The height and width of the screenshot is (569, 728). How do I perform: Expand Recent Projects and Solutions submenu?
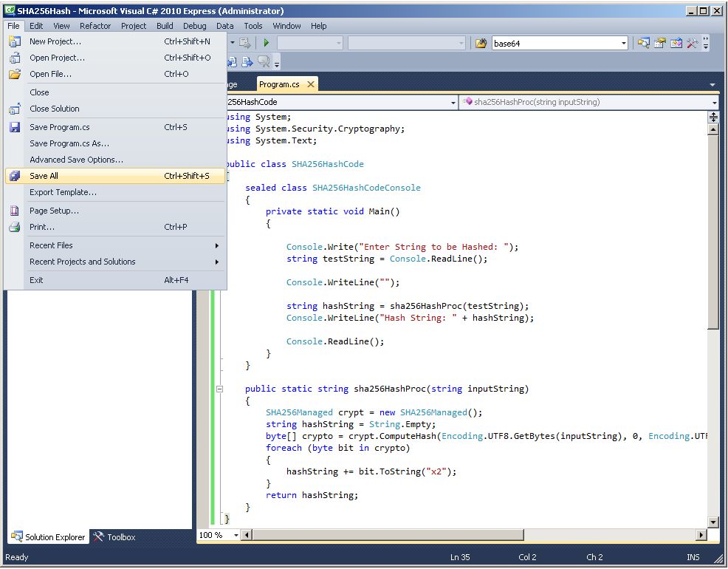[83, 262]
